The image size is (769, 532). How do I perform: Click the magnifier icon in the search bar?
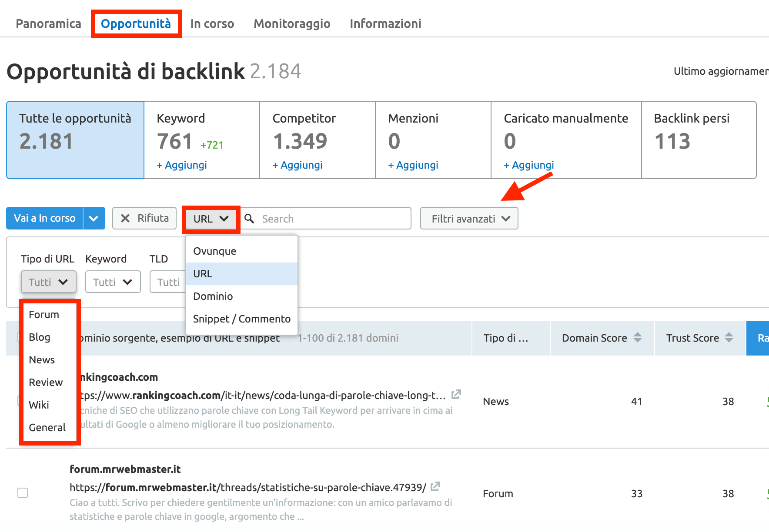click(x=249, y=218)
